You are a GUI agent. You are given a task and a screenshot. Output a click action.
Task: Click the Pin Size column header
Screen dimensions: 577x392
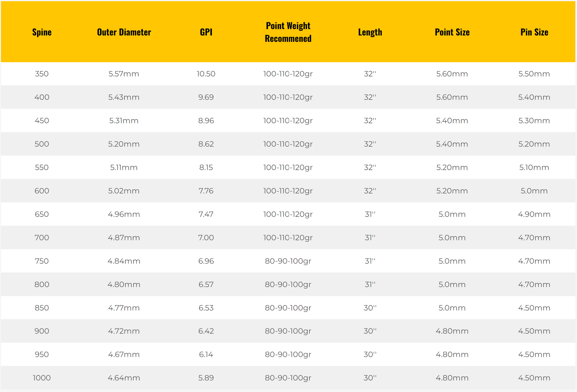click(534, 32)
